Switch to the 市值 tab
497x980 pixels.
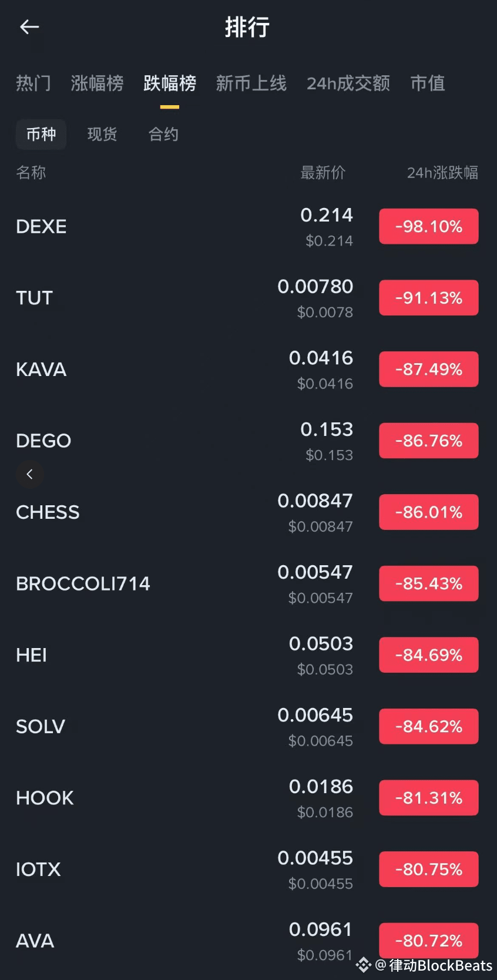point(428,83)
